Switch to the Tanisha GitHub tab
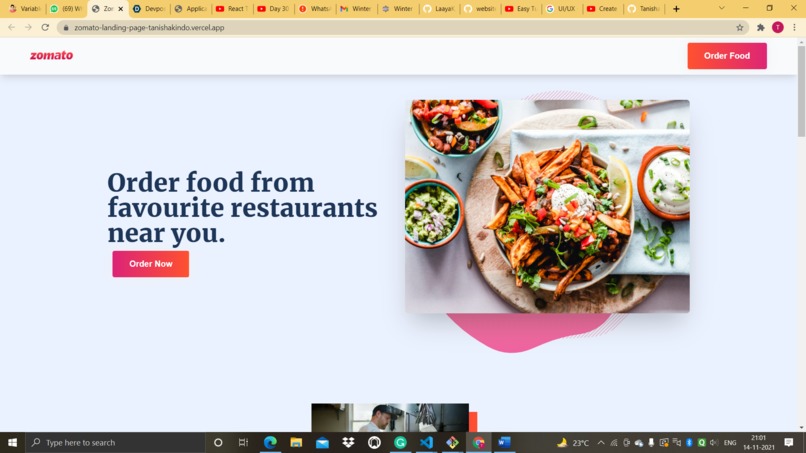 click(645, 9)
